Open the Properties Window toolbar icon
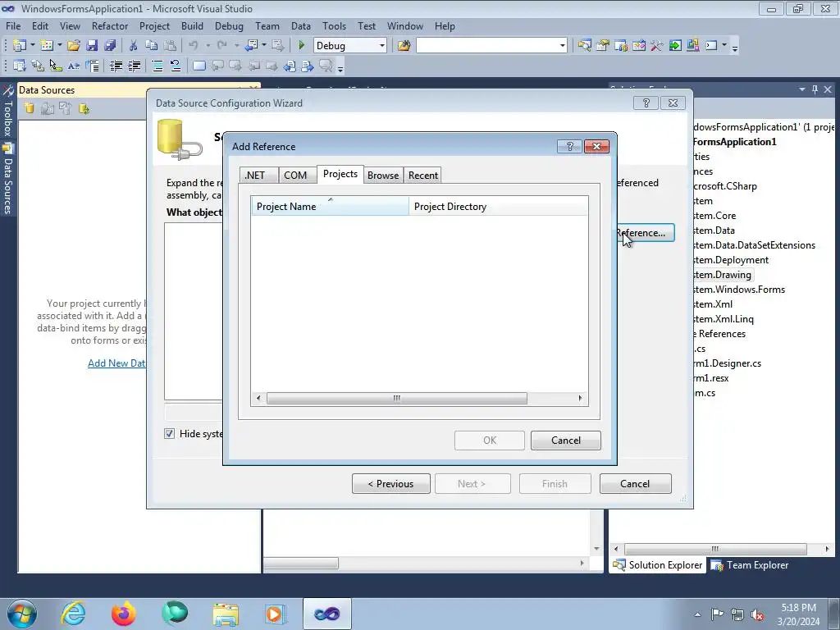 (x=603, y=46)
